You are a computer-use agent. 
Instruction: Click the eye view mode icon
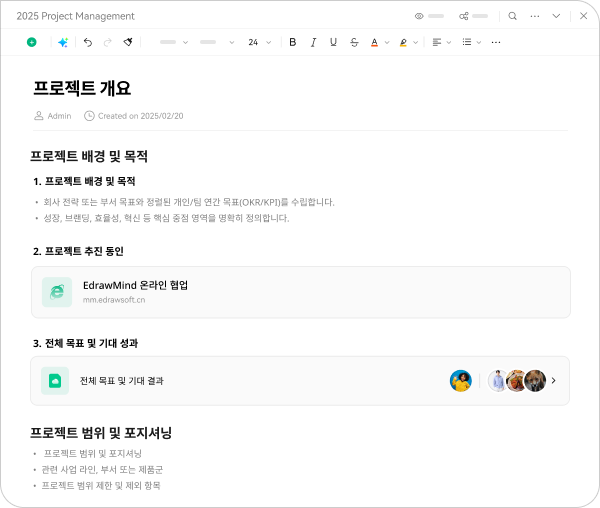(x=419, y=16)
